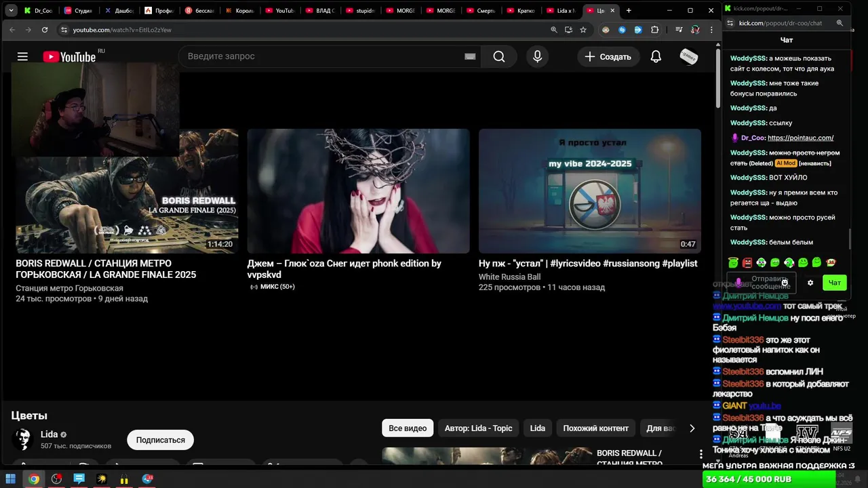This screenshot has width=868, height=488.
Task: Open the on-screen keyboard in search box
Action: click(470, 57)
